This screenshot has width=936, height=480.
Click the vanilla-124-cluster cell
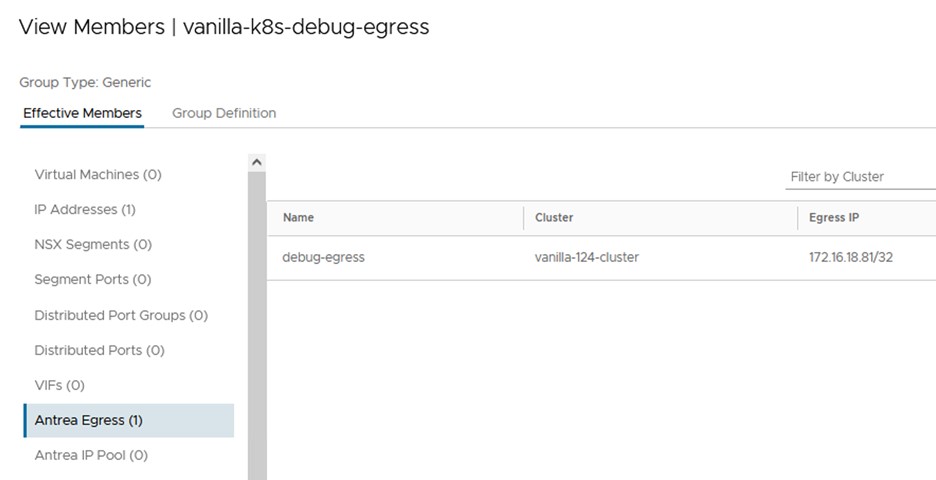coord(587,257)
